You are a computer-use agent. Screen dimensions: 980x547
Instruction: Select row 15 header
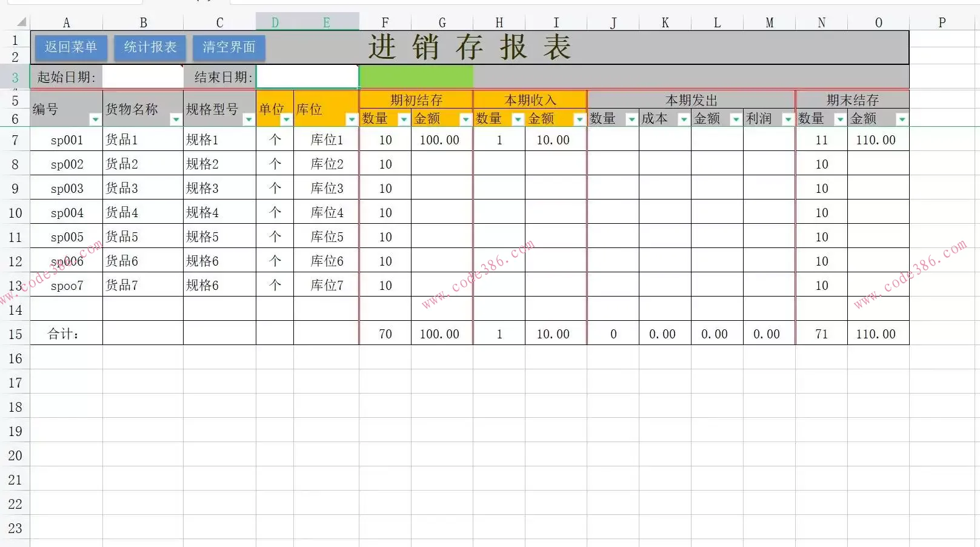(x=15, y=334)
